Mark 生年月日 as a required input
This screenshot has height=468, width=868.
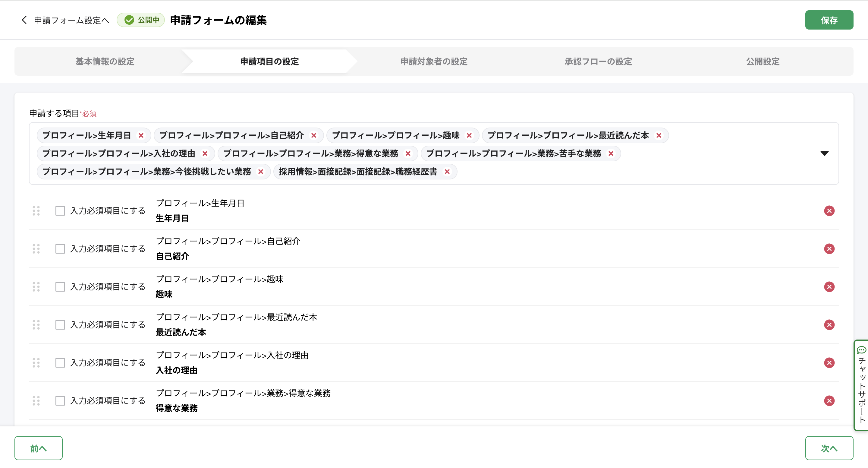tap(60, 211)
